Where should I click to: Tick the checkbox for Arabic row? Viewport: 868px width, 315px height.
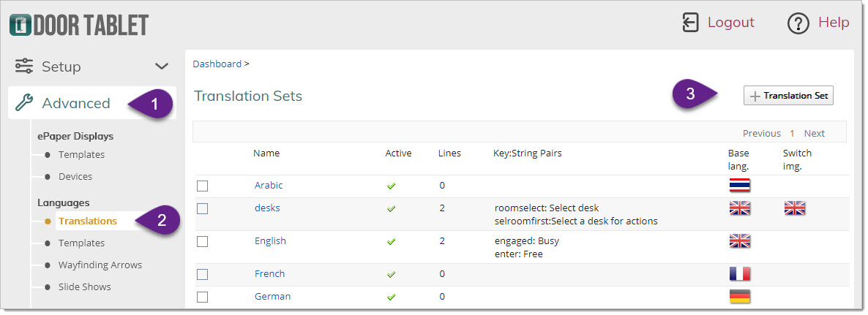click(x=203, y=186)
